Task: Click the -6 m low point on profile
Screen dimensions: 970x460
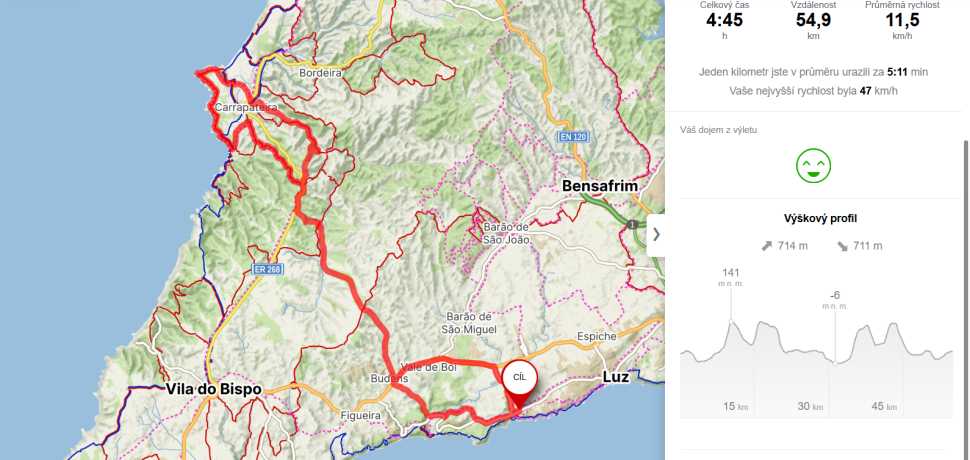Action: 835,299
